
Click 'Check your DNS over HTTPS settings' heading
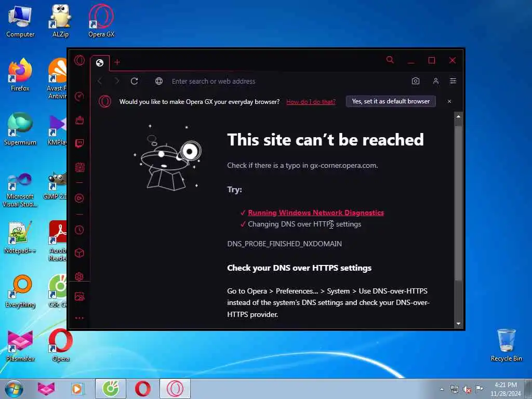(x=299, y=268)
